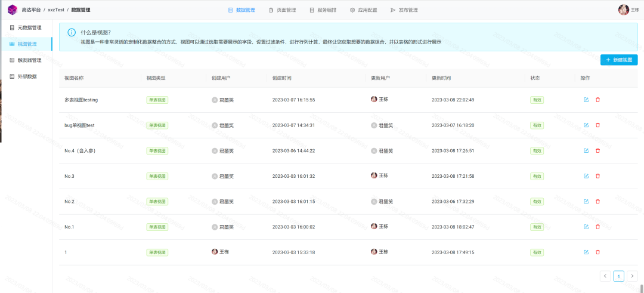
Task: Edit the 多表视图testing view
Action: (586, 100)
